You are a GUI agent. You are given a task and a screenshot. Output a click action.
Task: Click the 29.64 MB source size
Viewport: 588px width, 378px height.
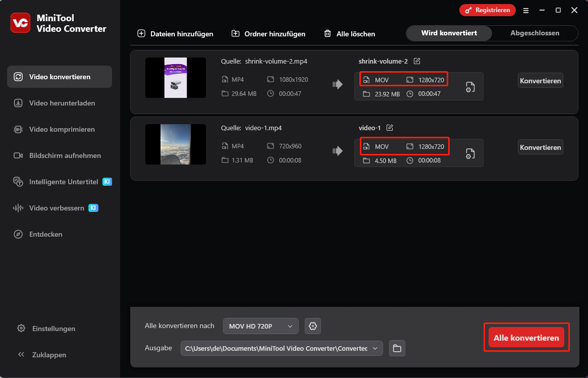point(244,94)
